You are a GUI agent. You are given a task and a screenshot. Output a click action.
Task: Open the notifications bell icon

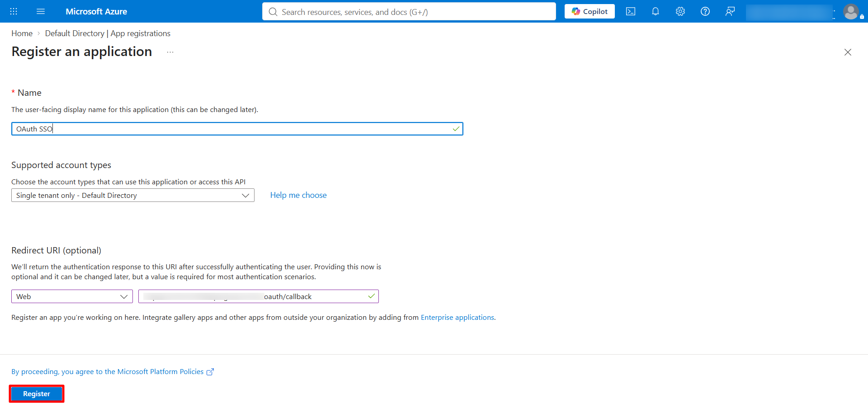tap(656, 11)
